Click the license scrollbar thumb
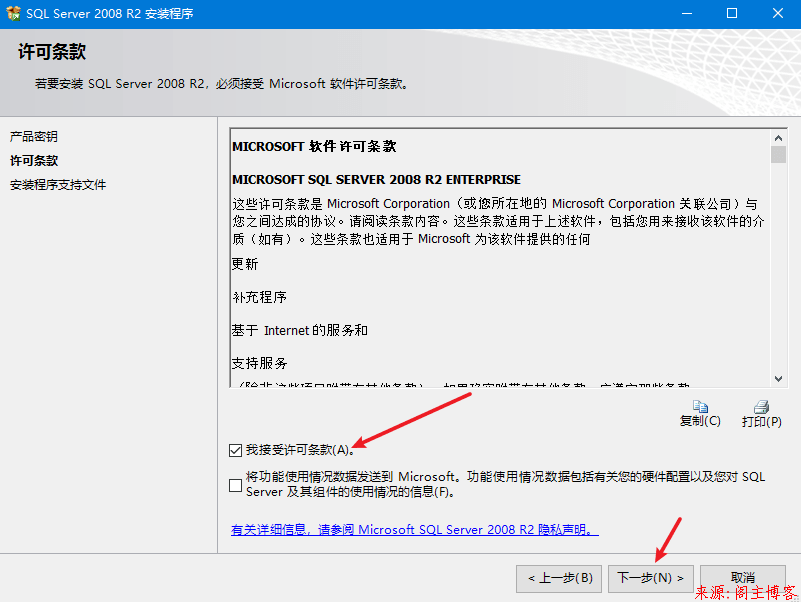The image size is (801, 602). pyautogui.click(x=778, y=154)
